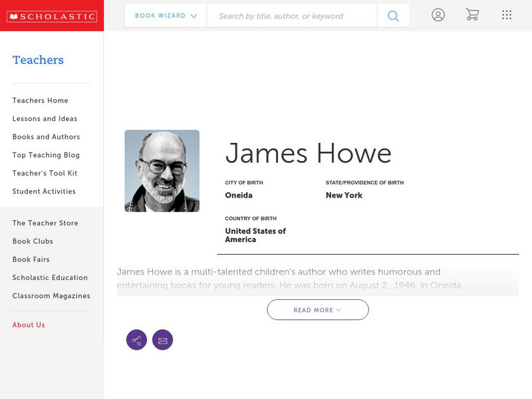Expand James Howe's truncated biography
The height and width of the screenshot is (399, 532).
[x=317, y=309]
